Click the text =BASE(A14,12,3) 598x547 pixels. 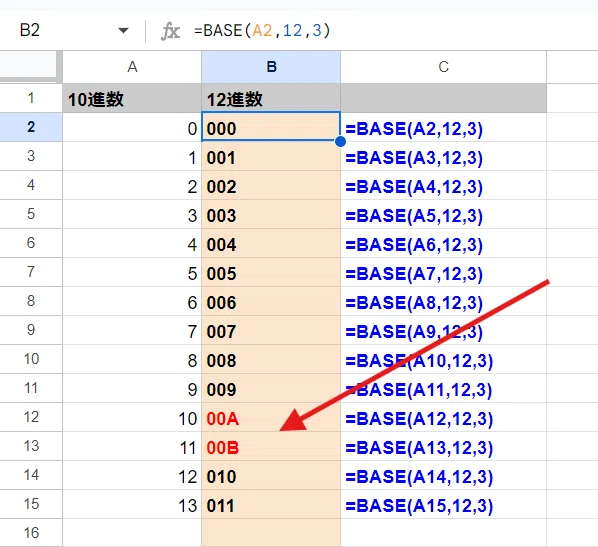(x=419, y=477)
